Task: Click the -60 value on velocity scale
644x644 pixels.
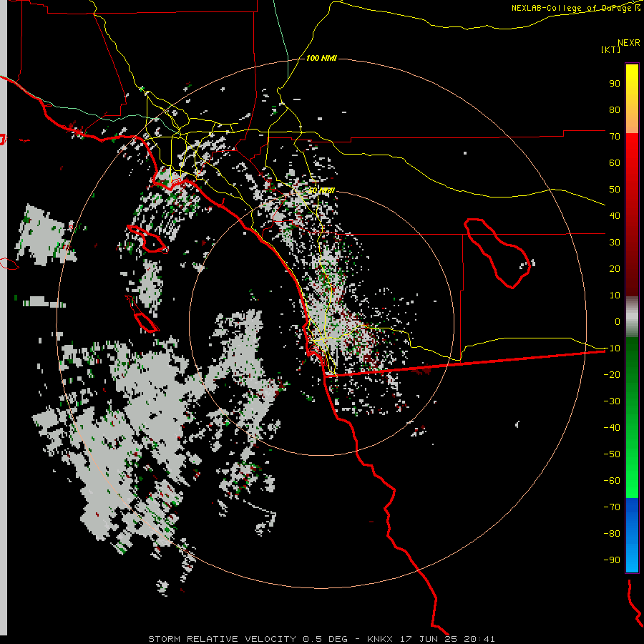Action: [612, 481]
